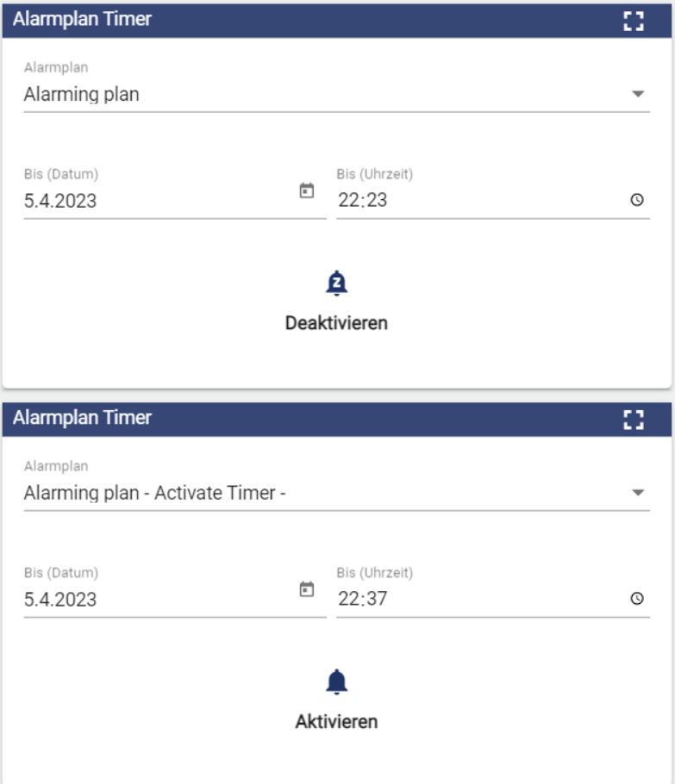Click the clock icon beside 22:37
Image resolution: width=675 pixels, height=784 pixels.
tap(637, 599)
